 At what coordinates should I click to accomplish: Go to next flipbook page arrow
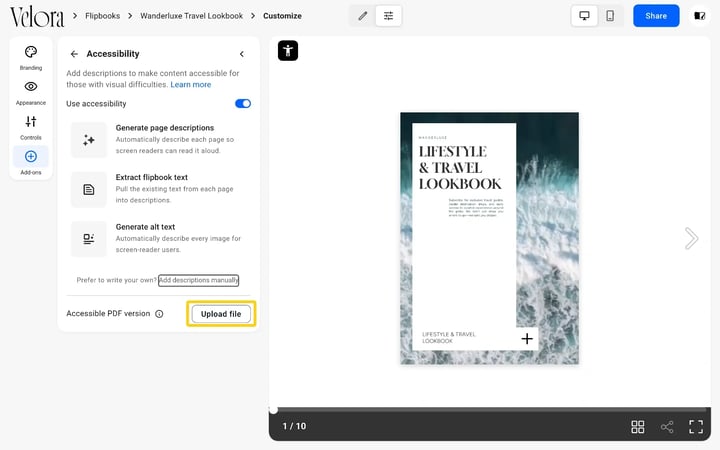(691, 238)
